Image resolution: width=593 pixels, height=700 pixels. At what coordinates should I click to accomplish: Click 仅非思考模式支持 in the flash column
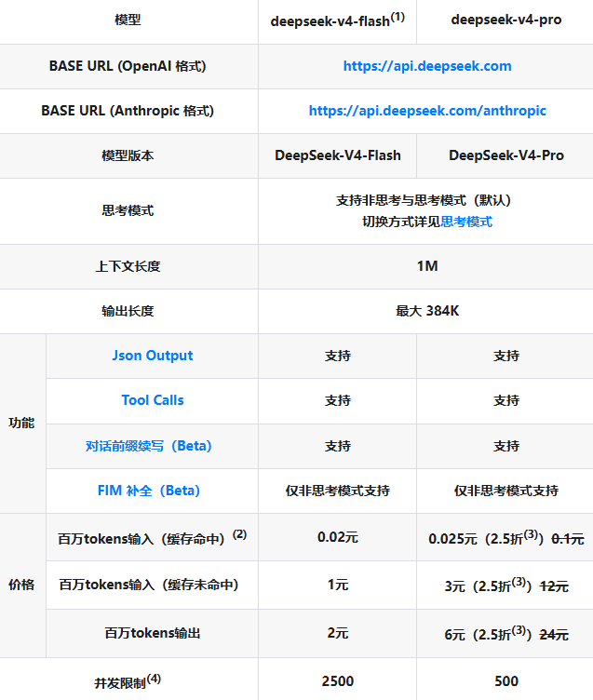click(338, 491)
